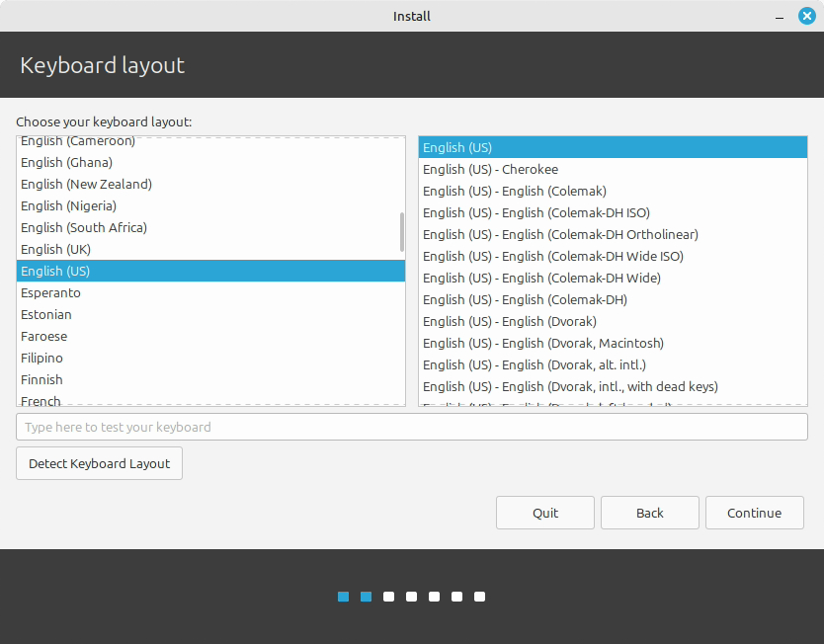
Task: Choose Esperanto keyboard layout
Action: (50, 292)
